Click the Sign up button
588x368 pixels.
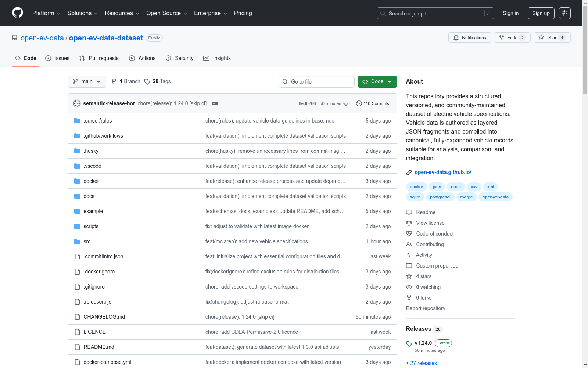541,13
